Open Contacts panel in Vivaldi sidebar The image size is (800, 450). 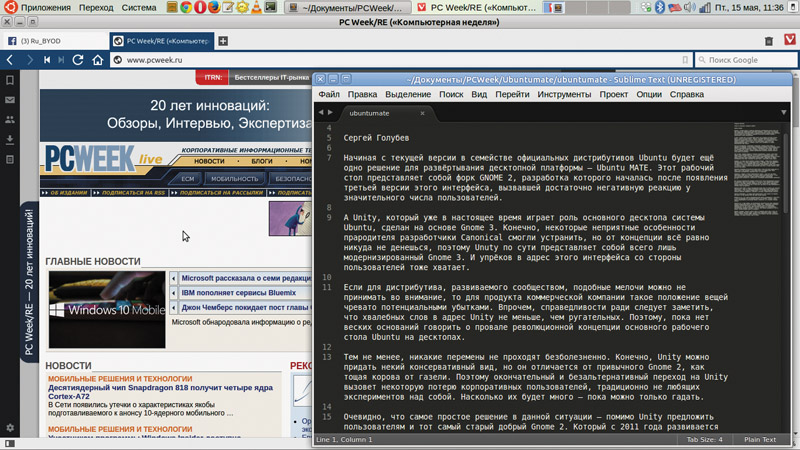pyautogui.click(x=10, y=119)
